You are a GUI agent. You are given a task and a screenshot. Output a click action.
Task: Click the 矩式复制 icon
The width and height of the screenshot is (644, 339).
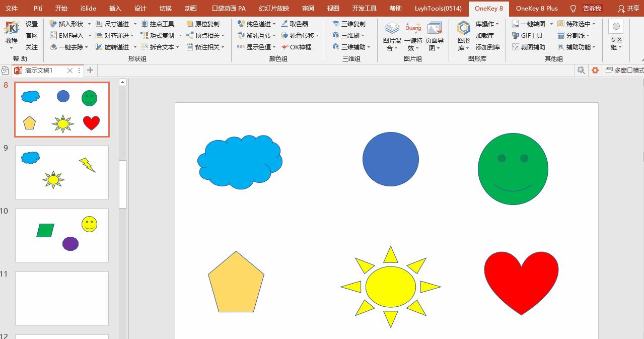(x=145, y=35)
